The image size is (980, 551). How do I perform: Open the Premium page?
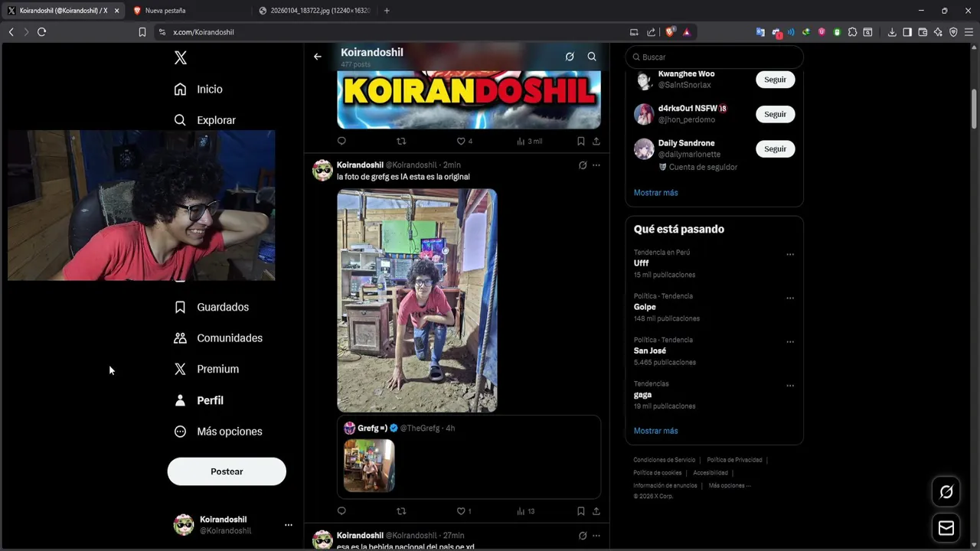click(206, 369)
